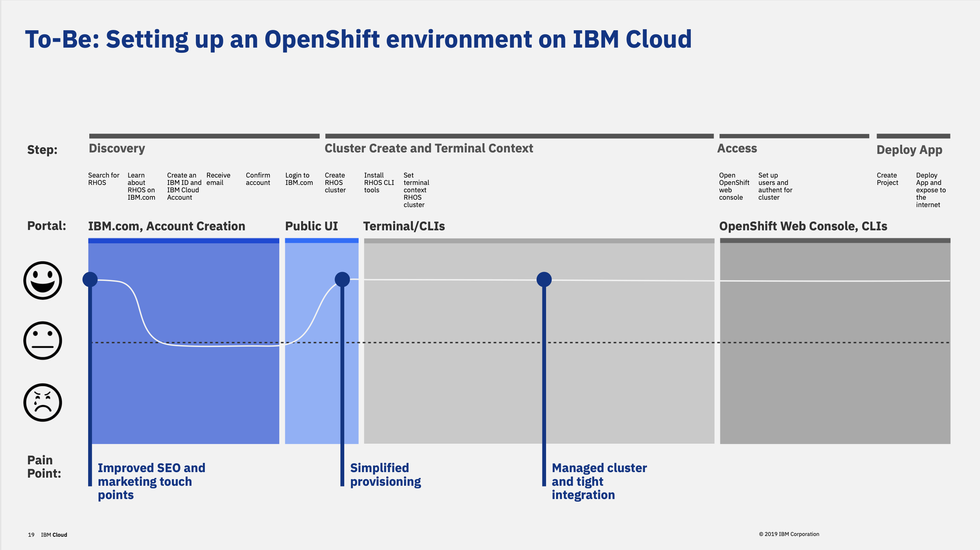Click 'Set up users and authent for cluster'
The width and height of the screenshot is (980, 550).
[x=775, y=186]
